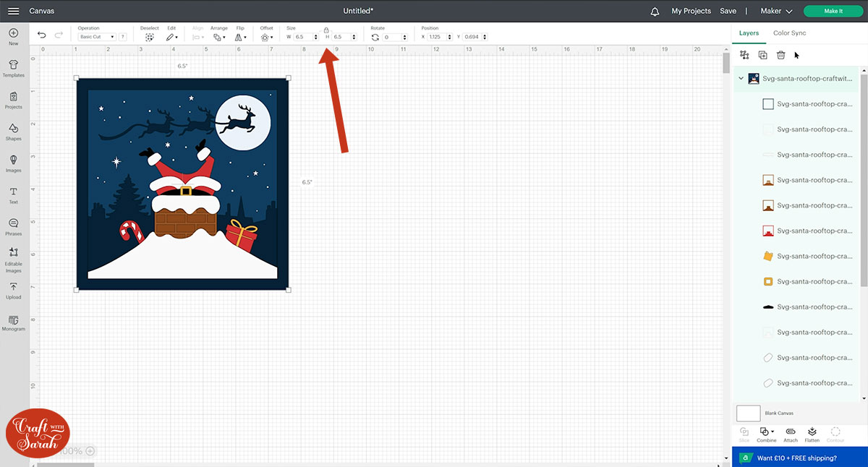868x467 pixels.
Task: Click the notifications bell icon
Action: click(x=655, y=12)
